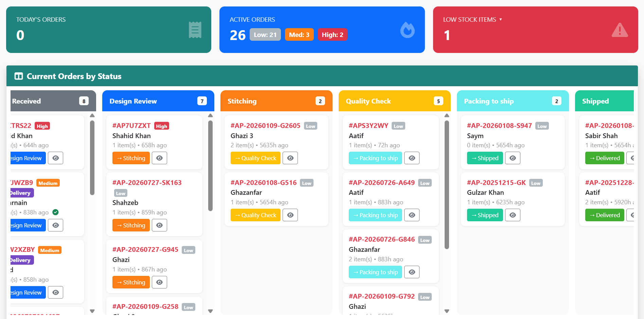Move #AP-20260108-G516 to Quality Check

point(255,215)
